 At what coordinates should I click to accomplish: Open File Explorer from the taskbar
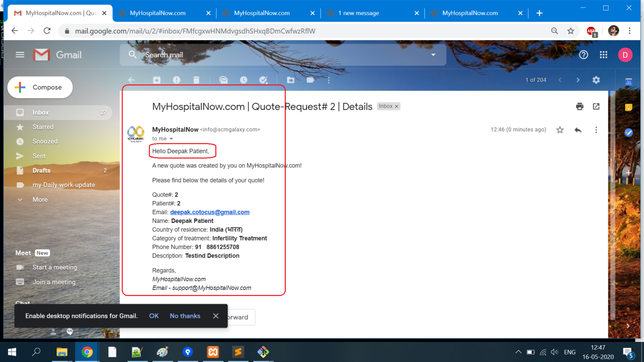pos(62,352)
